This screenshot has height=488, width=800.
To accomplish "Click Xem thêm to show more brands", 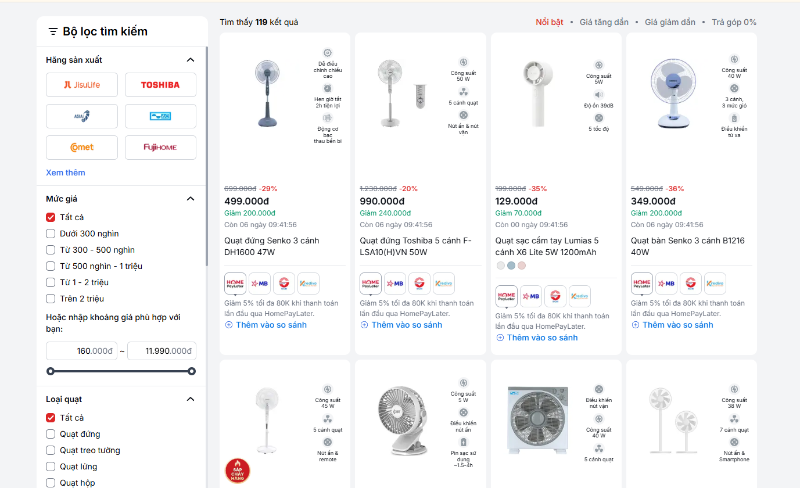I will 66,173.
